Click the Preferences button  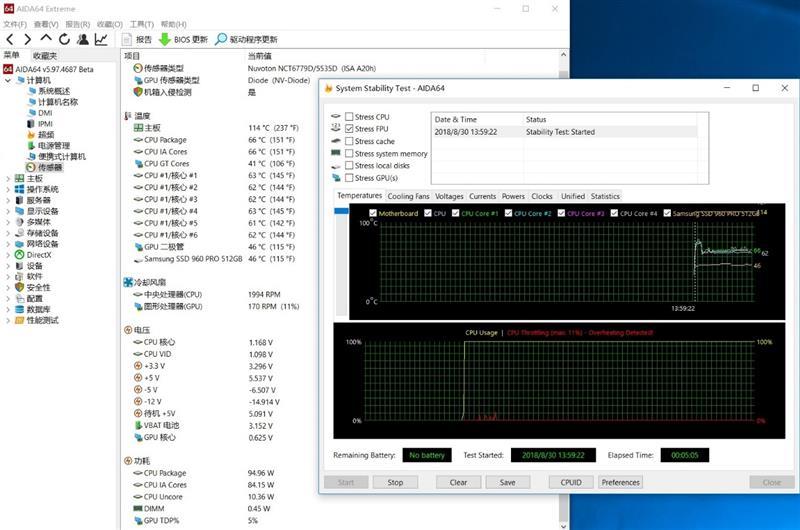click(x=620, y=482)
